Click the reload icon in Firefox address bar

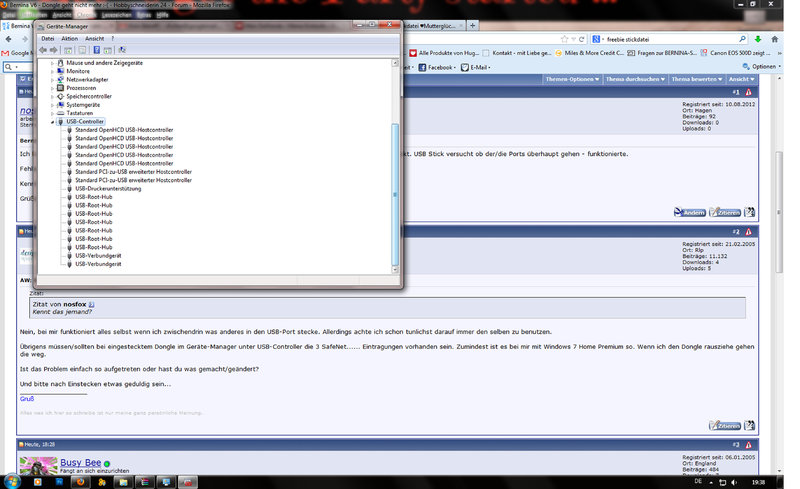tap(581, 39)
